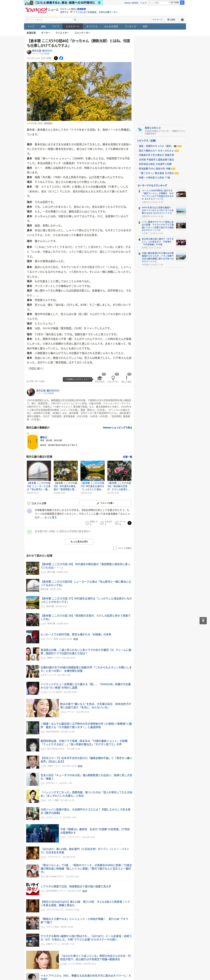Tick the コメント非表示 checkbox

(x=115, y=548)
